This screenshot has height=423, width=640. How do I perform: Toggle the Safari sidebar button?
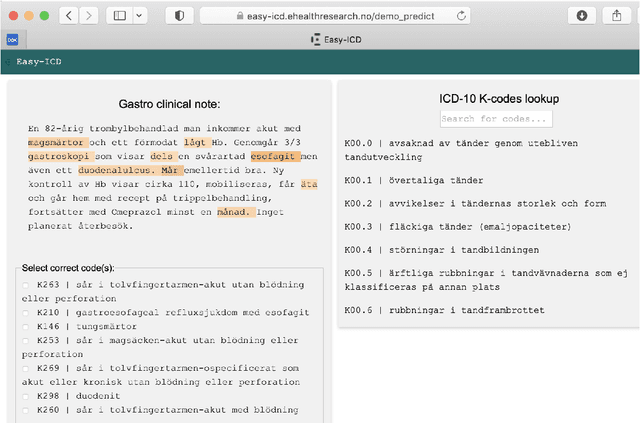[118, 16]
